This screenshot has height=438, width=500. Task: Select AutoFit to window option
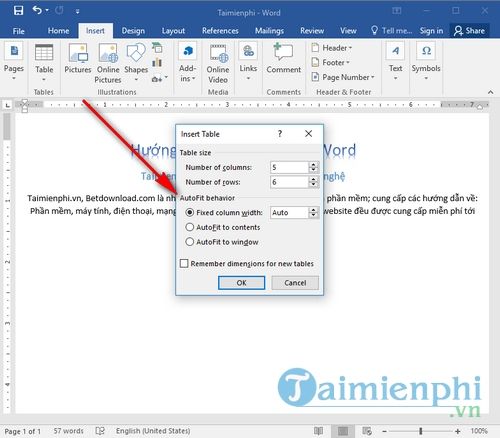click(222, 242)
